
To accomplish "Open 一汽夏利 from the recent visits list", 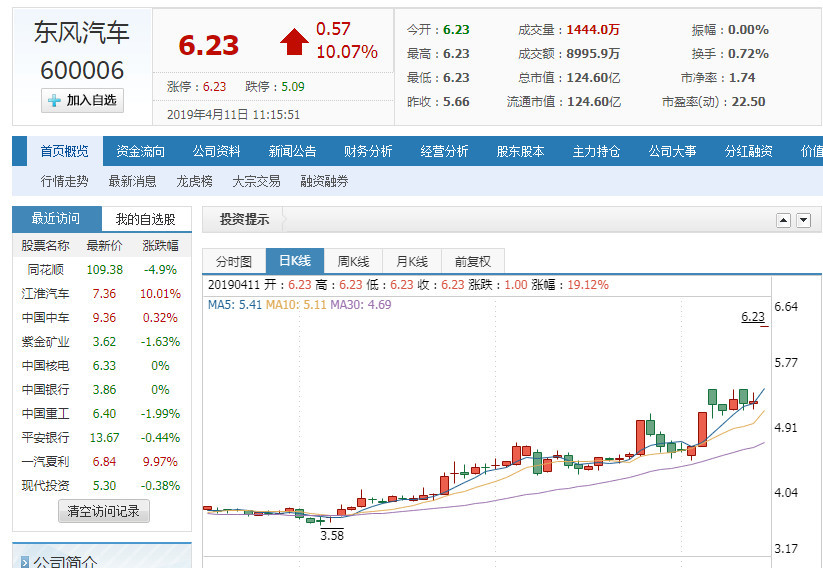I will [x=46, y=462].
